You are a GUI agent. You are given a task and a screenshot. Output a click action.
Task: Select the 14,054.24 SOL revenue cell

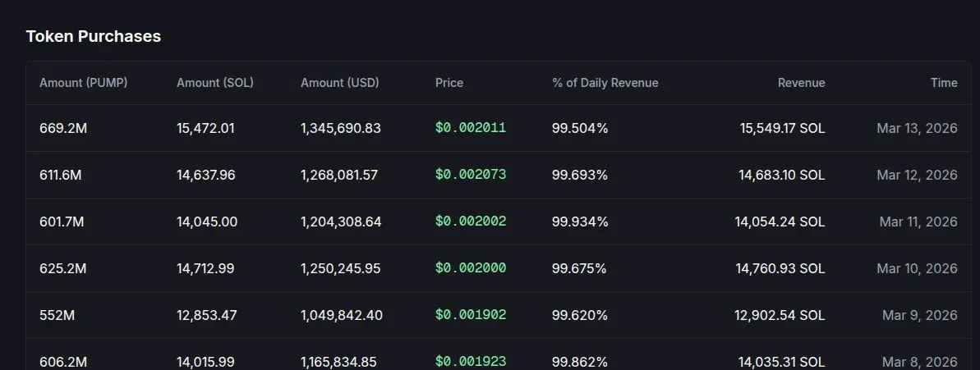click(780, 222)
